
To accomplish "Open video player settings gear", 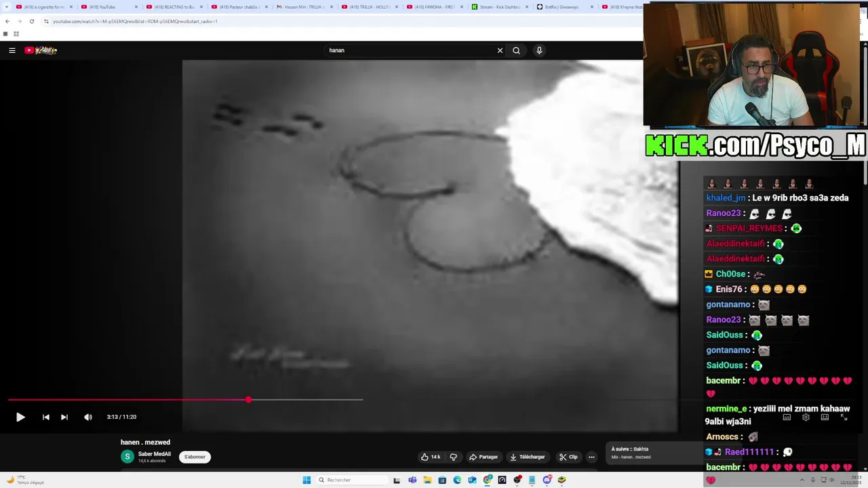I will tap(806, 418).
